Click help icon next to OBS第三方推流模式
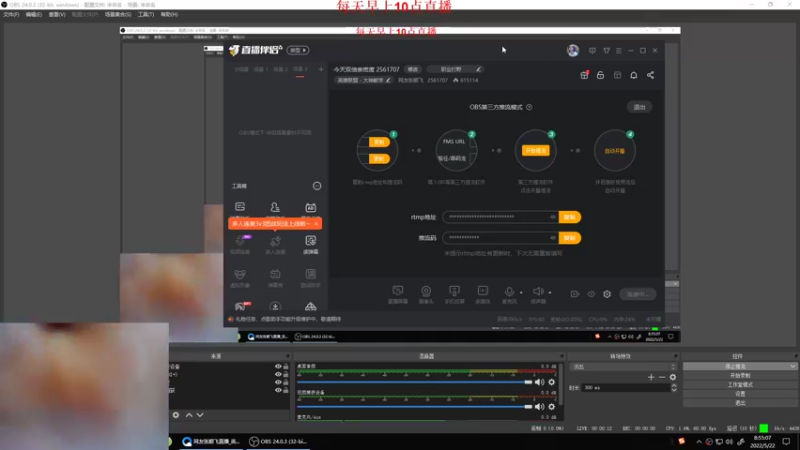Screen dimensions: 800x450 pyautogui.click(x=529, y=107)
